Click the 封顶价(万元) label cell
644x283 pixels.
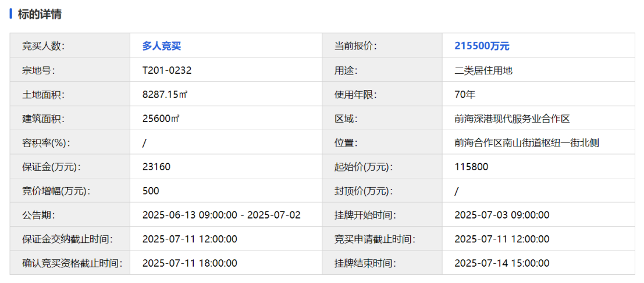[x=363, y=191]
